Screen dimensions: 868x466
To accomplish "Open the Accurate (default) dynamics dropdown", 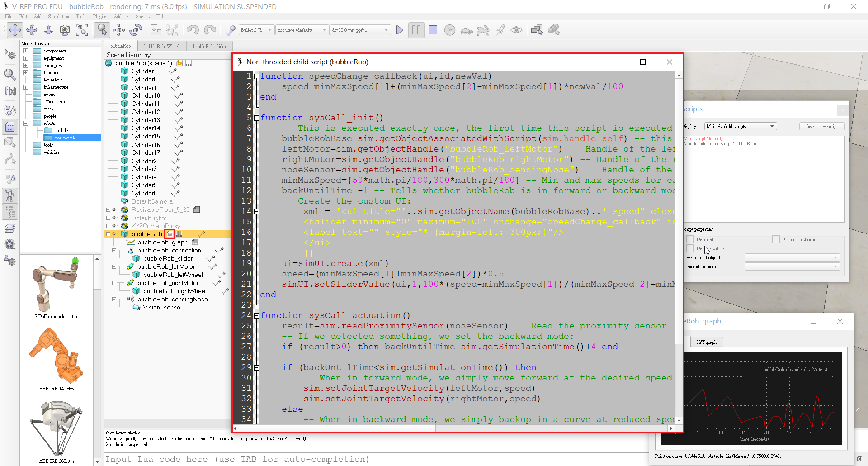I will coord(302,30).
